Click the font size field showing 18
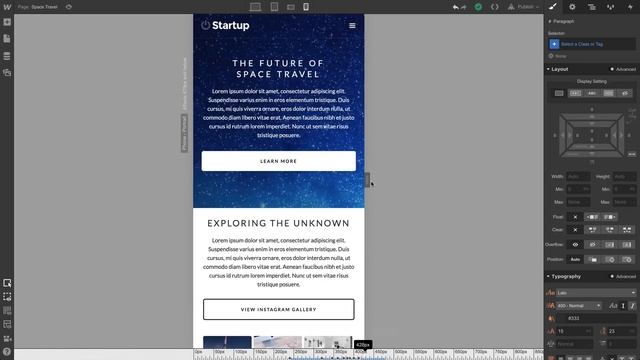640x360 pixels. [x=574, y=331]
